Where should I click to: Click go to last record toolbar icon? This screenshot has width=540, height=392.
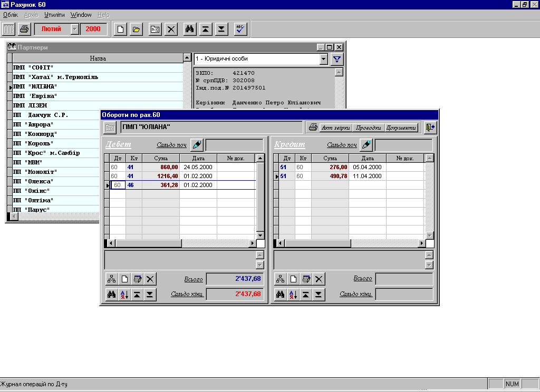221,30
